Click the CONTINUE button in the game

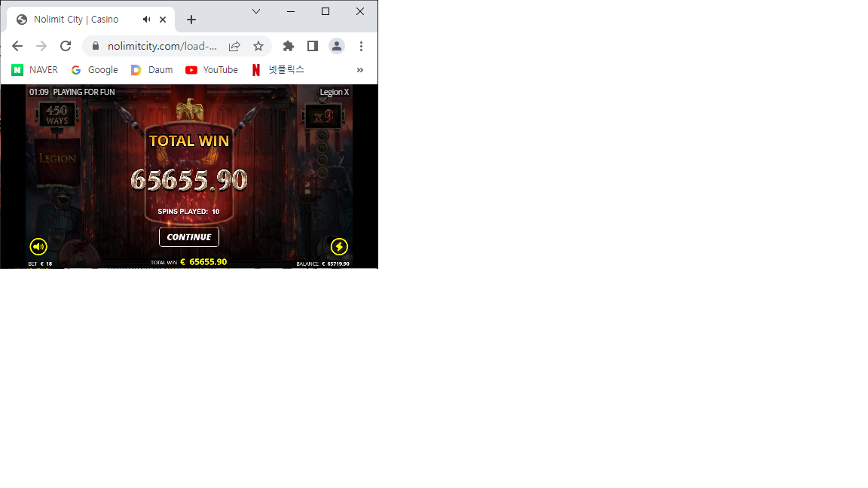[189, 236]
